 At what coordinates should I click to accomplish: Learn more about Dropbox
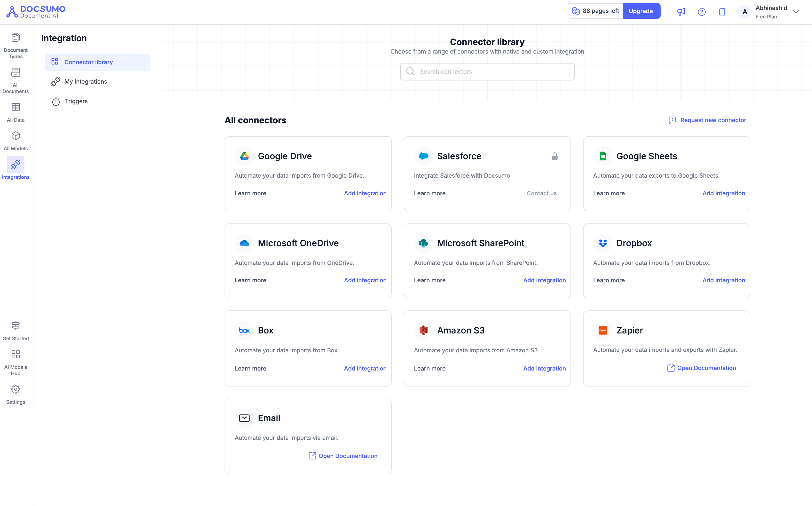[x=609, y=280]
